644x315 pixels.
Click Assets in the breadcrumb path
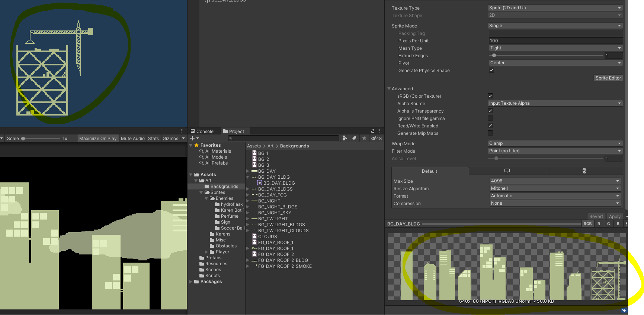click(254, 146)
